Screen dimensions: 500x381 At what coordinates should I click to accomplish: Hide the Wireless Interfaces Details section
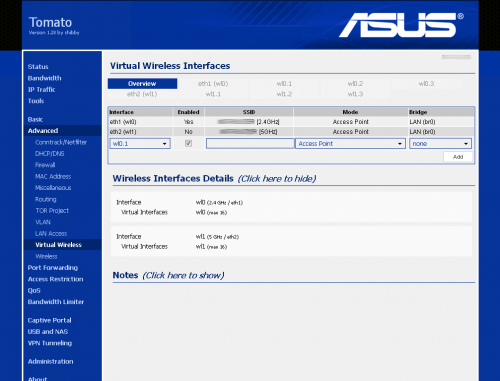(x=277, y=179)
